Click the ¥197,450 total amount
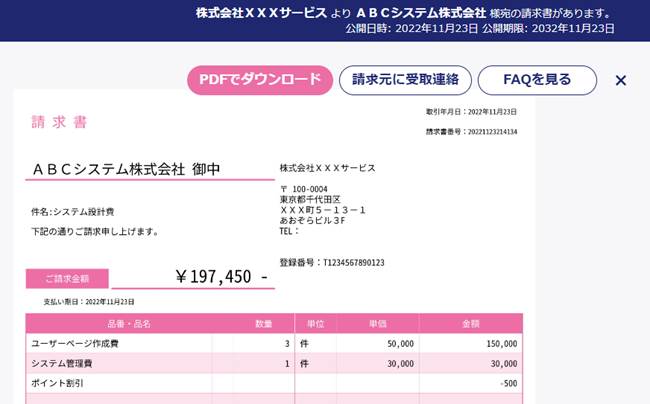Viewport: 650px width, 404px height. pos(222,276)
